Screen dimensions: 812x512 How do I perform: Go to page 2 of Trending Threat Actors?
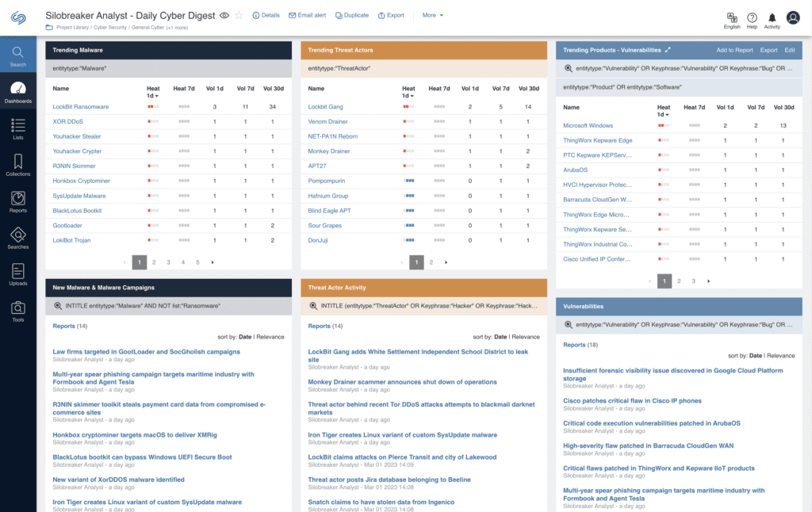click(x=431, y=262)
